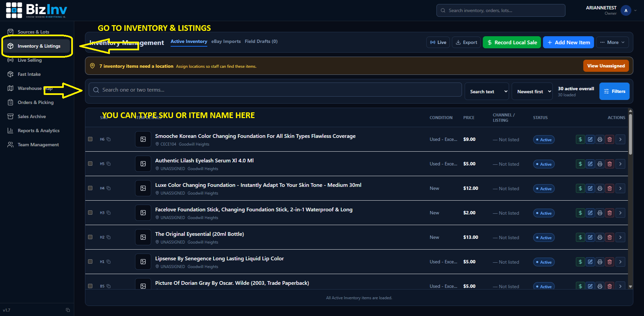Switch to the Field Drafts (0) tab
Viewport: 644px width, 316px height.
coord(261,41)
